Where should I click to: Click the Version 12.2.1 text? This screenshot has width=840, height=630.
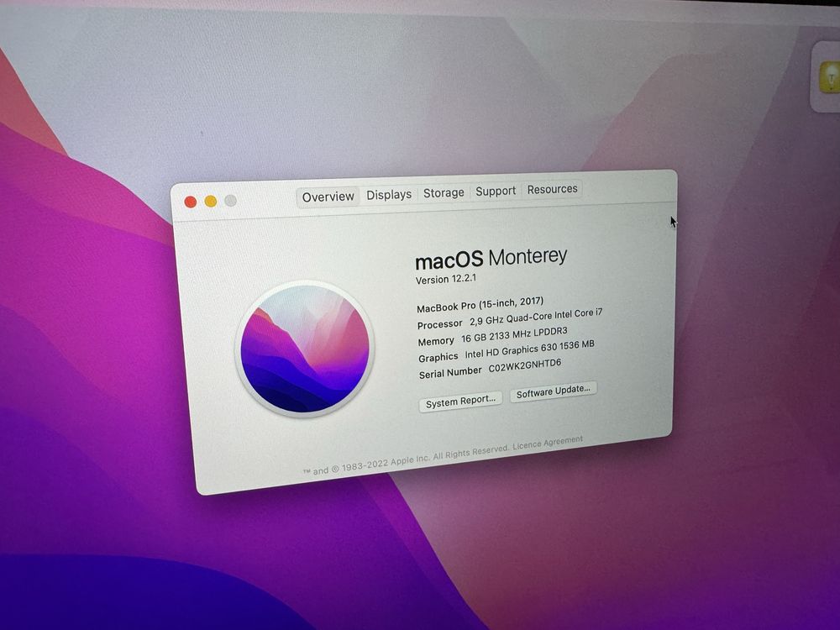click(446, 279)
